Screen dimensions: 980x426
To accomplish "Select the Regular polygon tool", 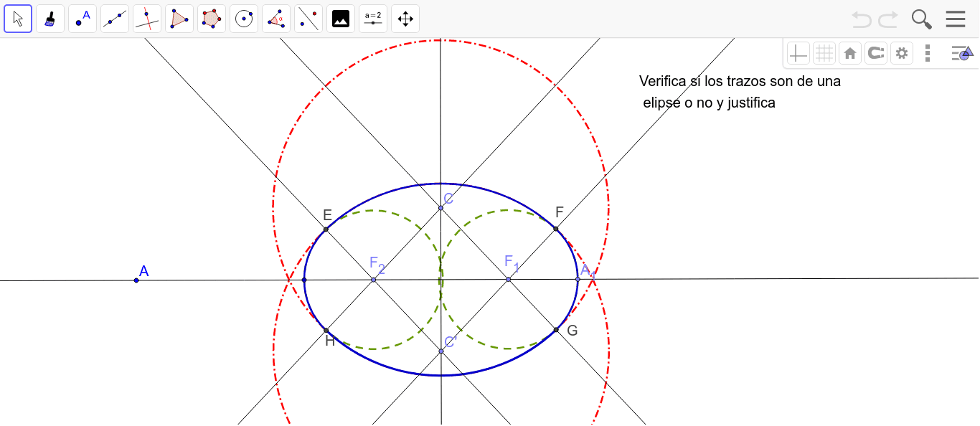I will [x=212, y=19].
